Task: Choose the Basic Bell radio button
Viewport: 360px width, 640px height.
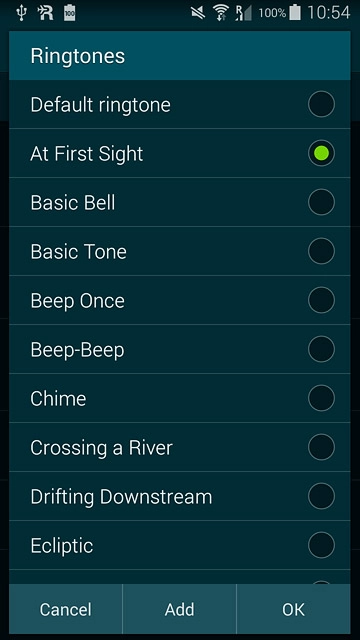Action: point(321,202)
